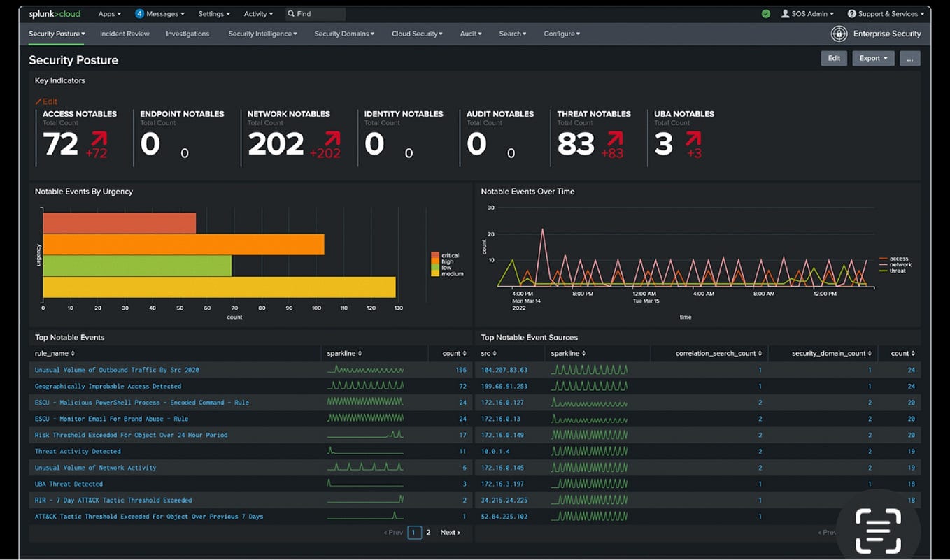950x560 pixels.
Task: Switch to the Incident Review tab
Action: pyautogui.click(x=125, y=34)
